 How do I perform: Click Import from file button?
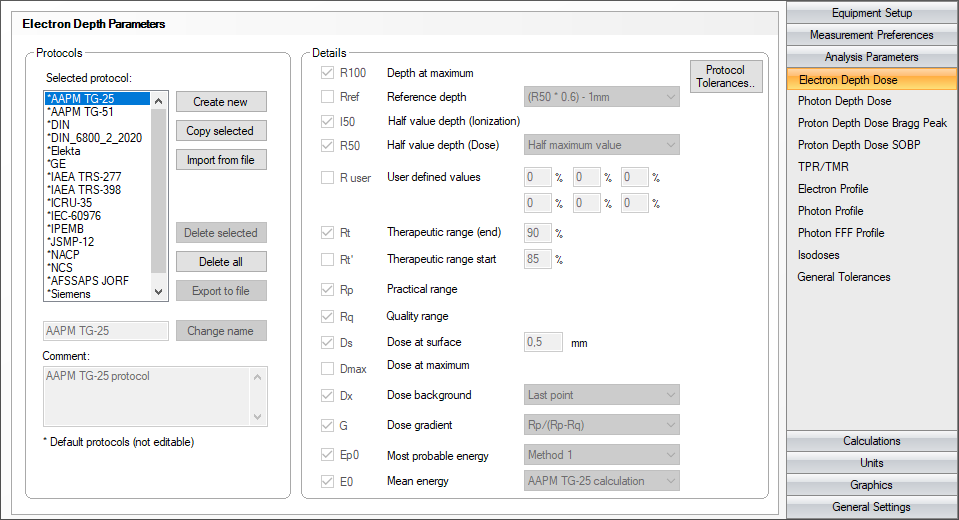click(x=221, y=160)
